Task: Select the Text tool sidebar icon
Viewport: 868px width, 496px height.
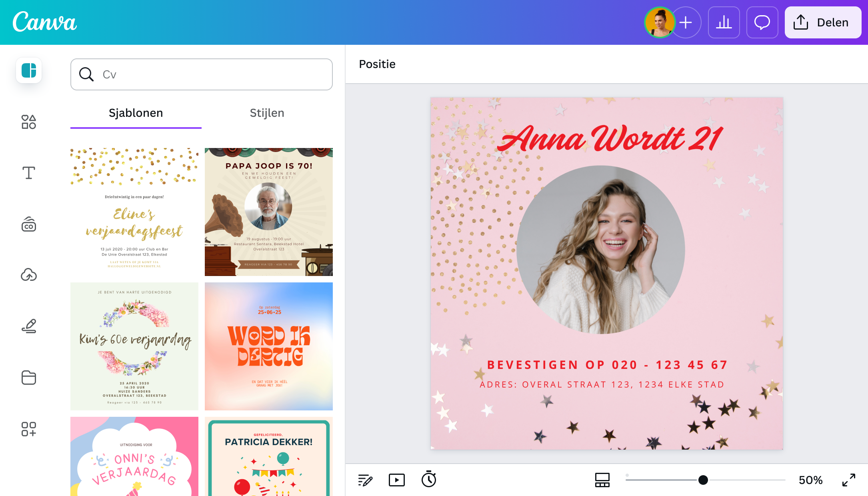Action: 29,173
